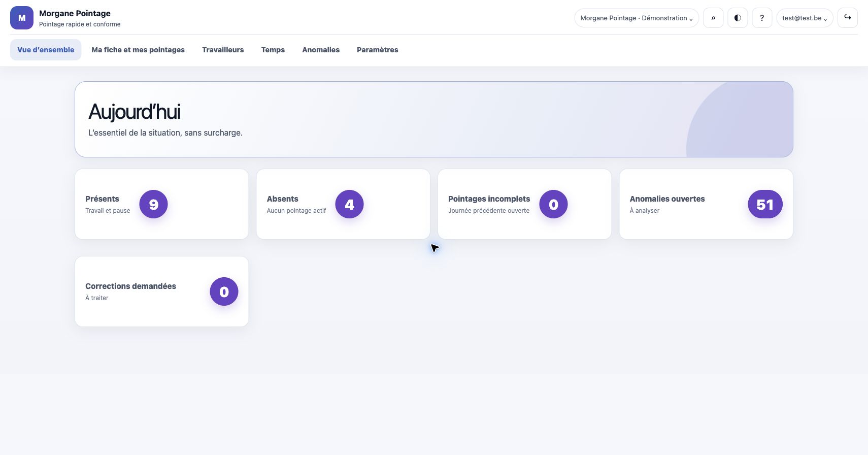Viewport: 868px width, 455px height.
Task: Click 'L'essentiel de la situation, sans surcharge.' text
Action: 165,133
